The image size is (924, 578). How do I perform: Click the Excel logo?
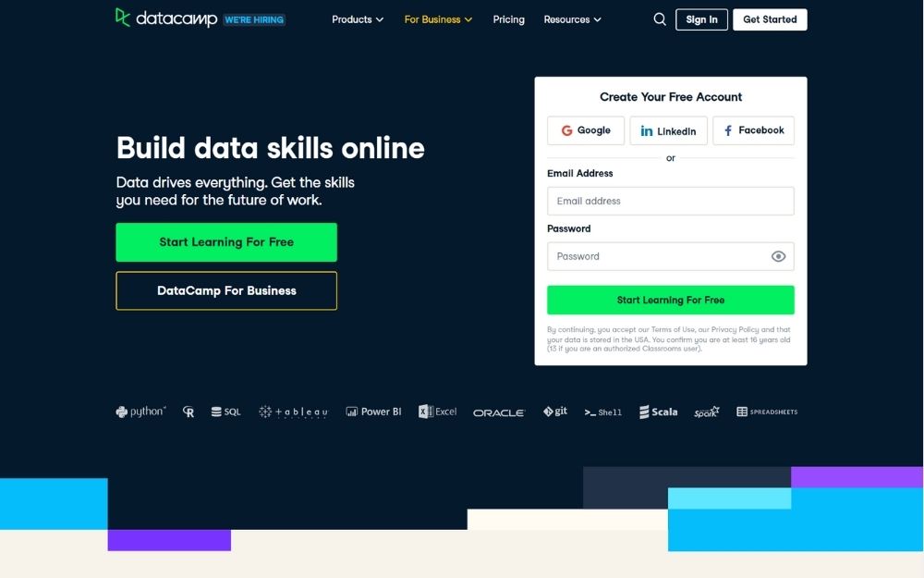click(437, 412)
